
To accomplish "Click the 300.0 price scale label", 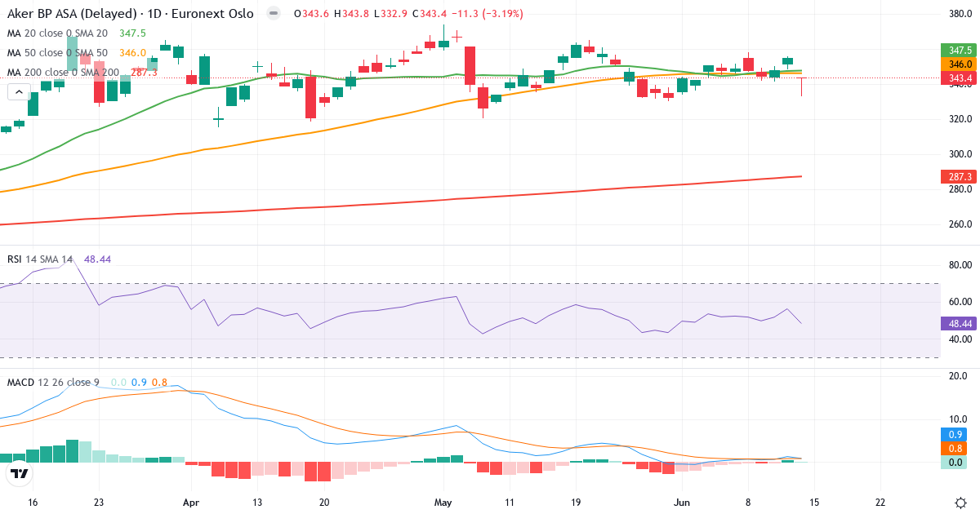I will click(x=960, y=154).
